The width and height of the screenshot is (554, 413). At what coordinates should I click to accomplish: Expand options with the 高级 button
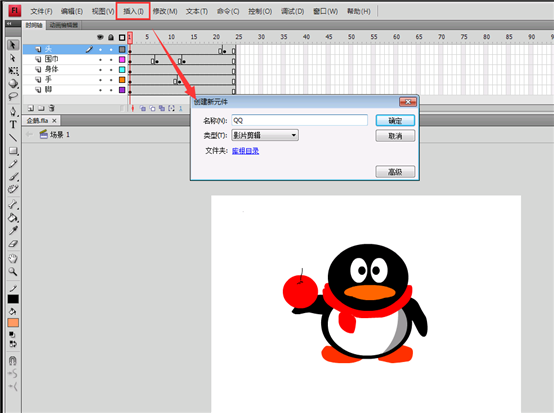[x=395, y=172]
